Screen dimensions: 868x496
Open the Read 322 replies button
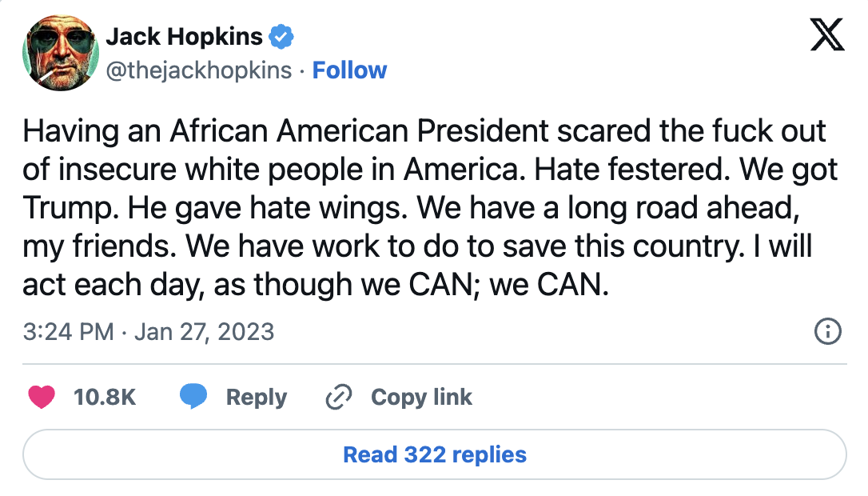point(434,454)
